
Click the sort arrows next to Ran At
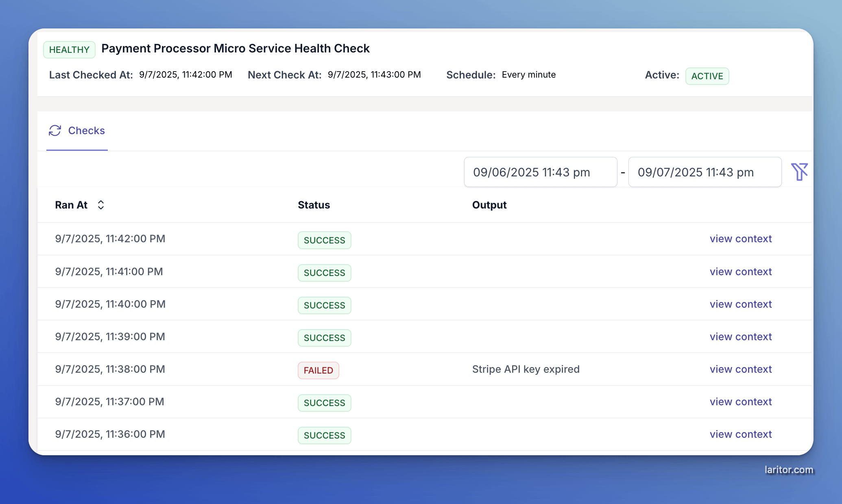point(100,205)
